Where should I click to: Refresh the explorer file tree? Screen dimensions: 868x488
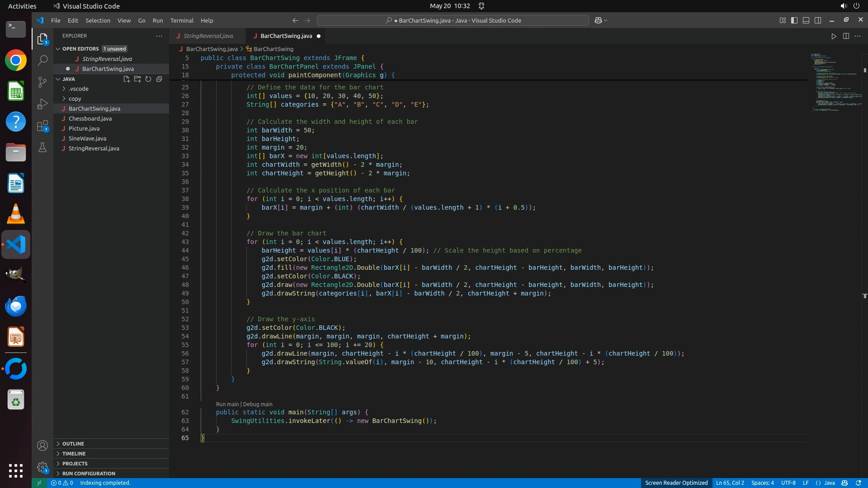coord(148,79)
